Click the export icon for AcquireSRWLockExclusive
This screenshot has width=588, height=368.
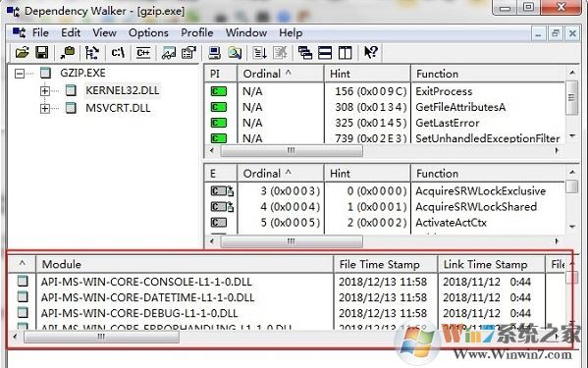click(222, 191)
